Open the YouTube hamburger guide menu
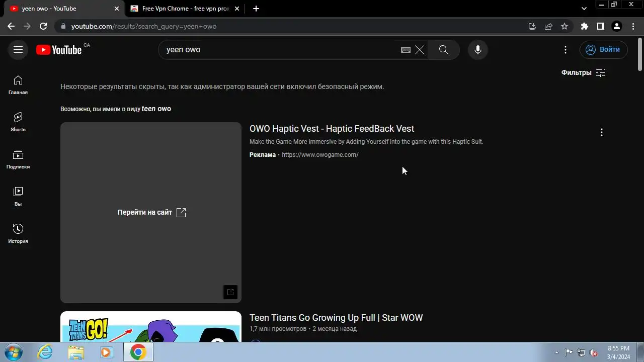 18,50
